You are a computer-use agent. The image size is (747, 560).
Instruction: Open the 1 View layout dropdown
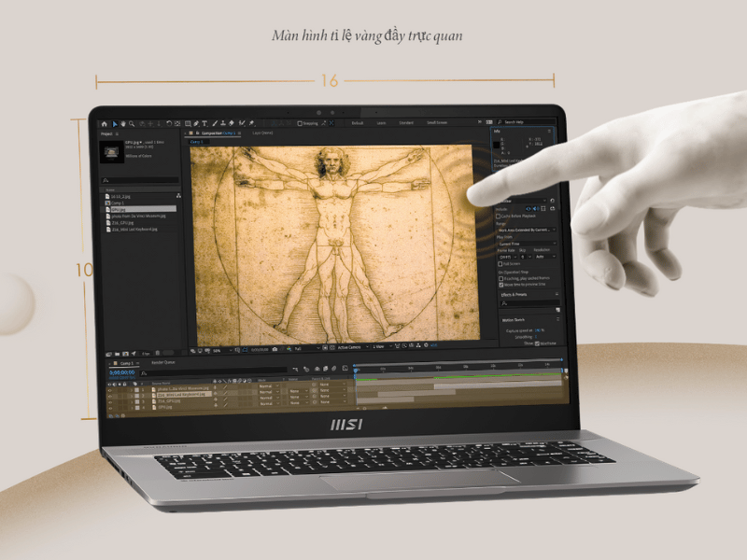[382, 346]
